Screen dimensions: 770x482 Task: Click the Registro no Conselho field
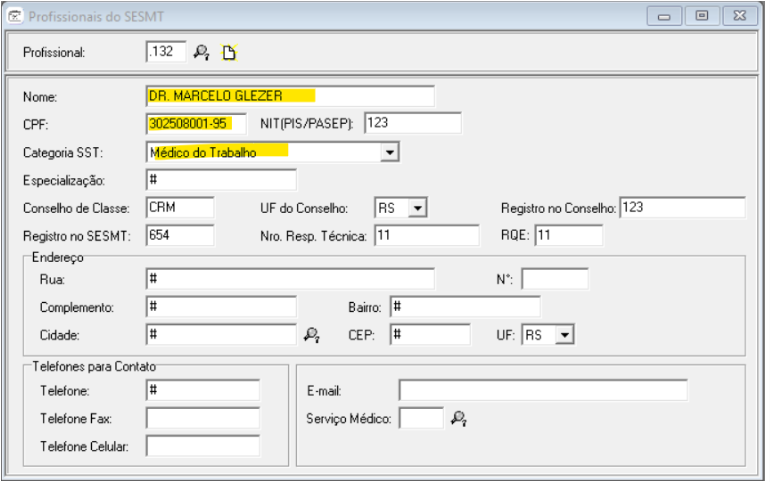click(x=681, y=208)
